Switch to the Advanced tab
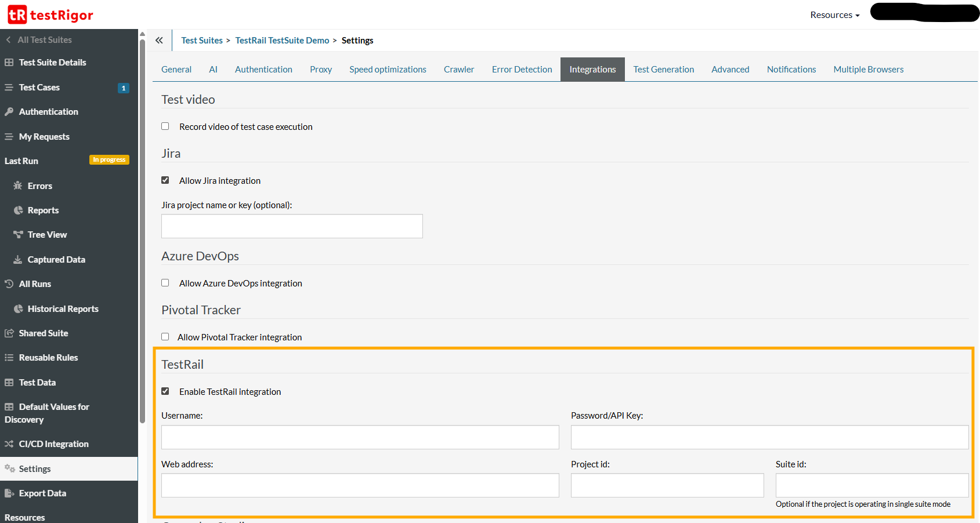980x523 pixels. (731, 70)
